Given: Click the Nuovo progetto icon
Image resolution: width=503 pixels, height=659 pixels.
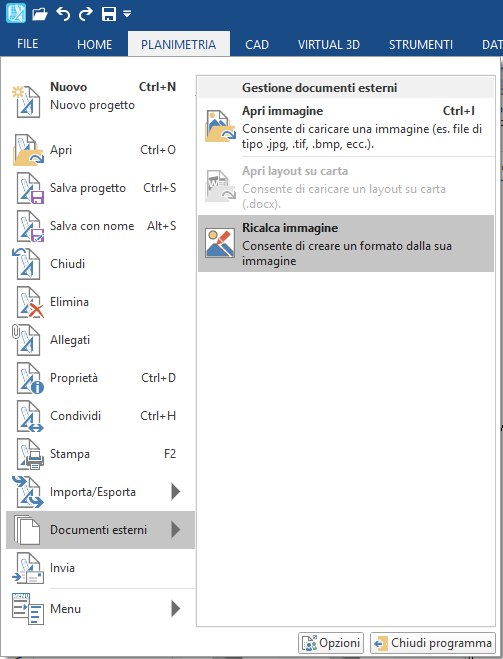Looking at the screenshot, I should pos(26,101).
